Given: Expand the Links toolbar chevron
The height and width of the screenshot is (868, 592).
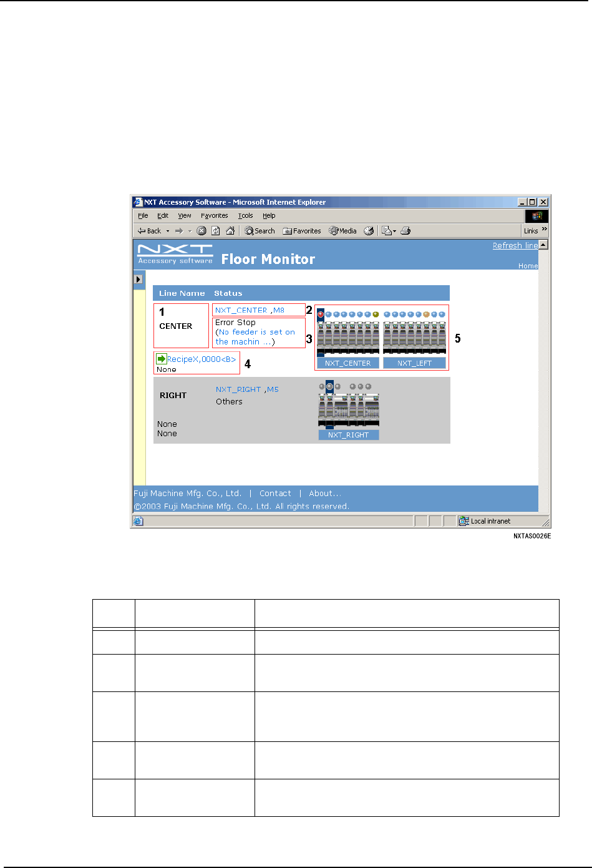Looking at the screenshot, I should (545, 230).
